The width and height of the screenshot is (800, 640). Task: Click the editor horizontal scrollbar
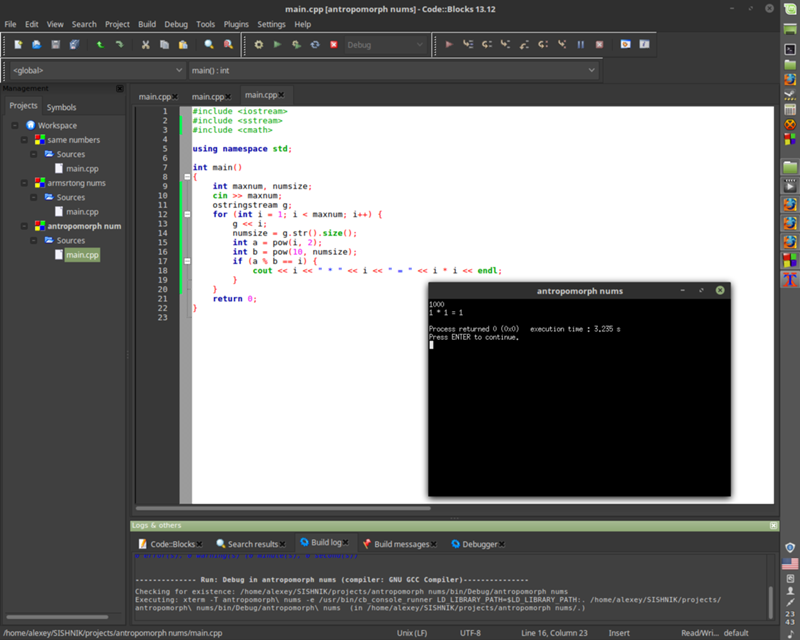[x=283, y=508]
